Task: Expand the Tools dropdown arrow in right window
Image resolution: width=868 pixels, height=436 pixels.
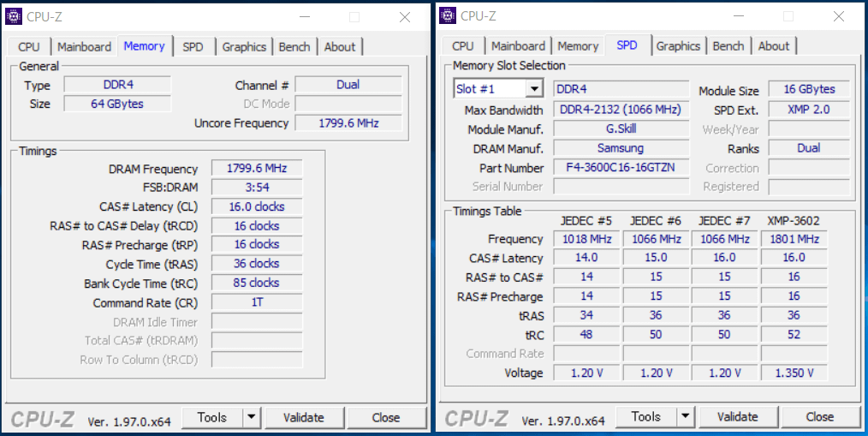Action: 686,416
